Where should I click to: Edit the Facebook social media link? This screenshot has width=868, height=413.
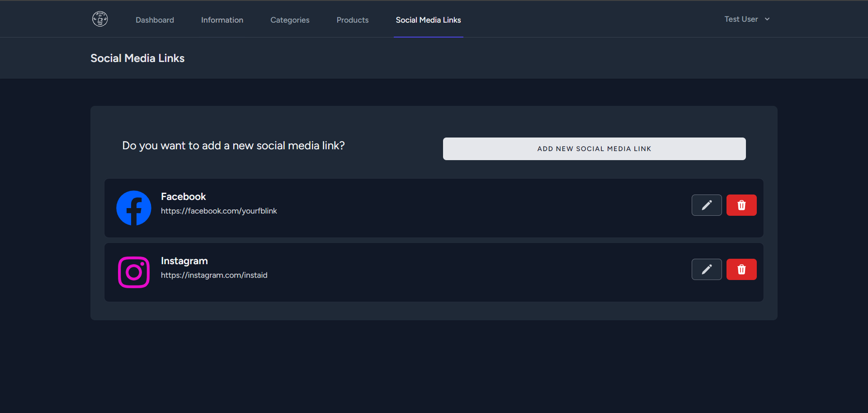(707, 205)
